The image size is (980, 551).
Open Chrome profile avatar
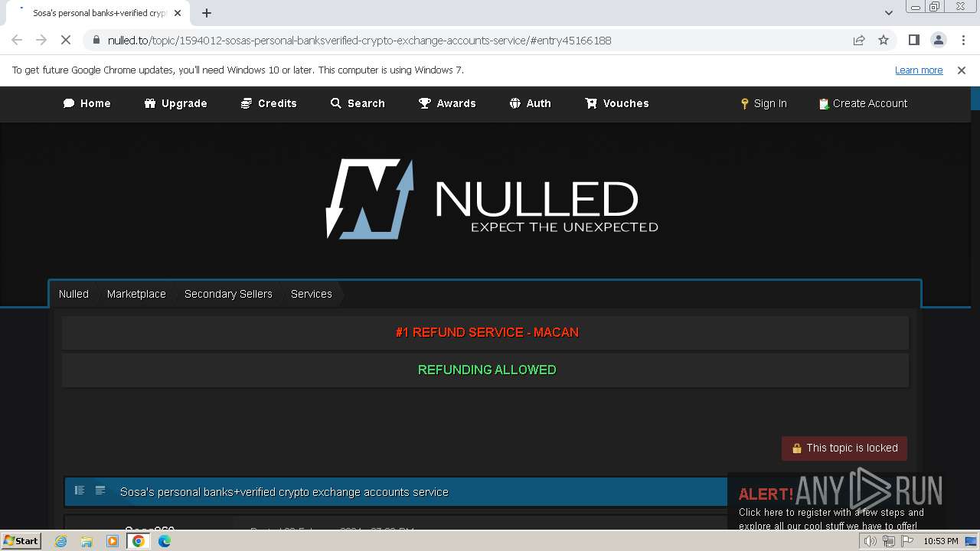coord(939,41)
